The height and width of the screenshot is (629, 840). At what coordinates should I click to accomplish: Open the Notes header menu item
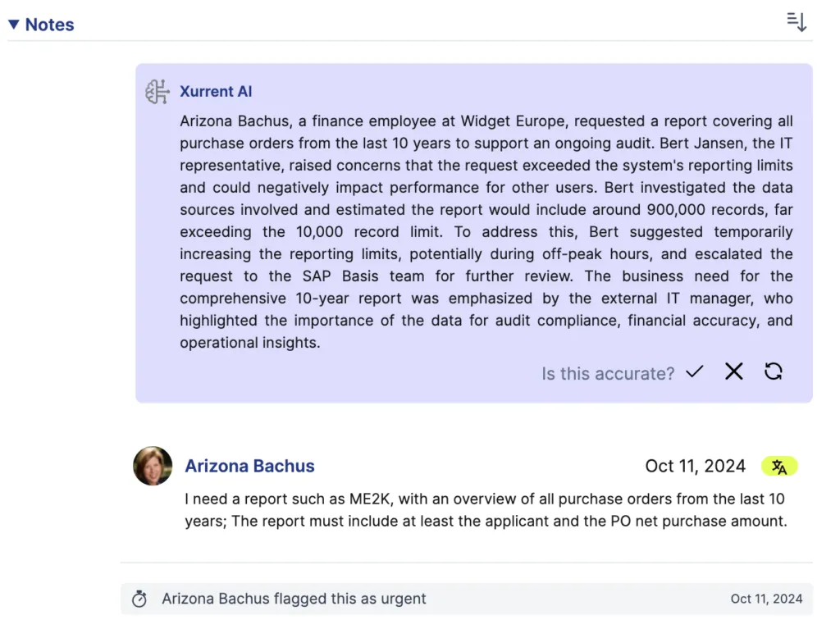50,25
